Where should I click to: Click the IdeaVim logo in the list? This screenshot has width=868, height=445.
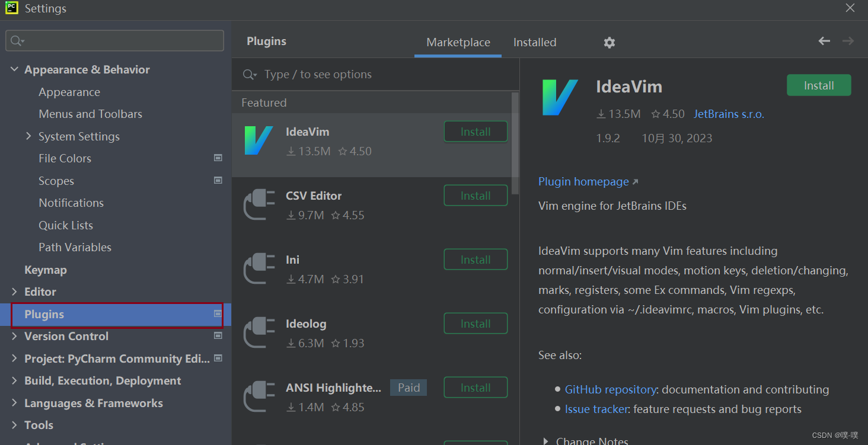(x=259, y=140)
